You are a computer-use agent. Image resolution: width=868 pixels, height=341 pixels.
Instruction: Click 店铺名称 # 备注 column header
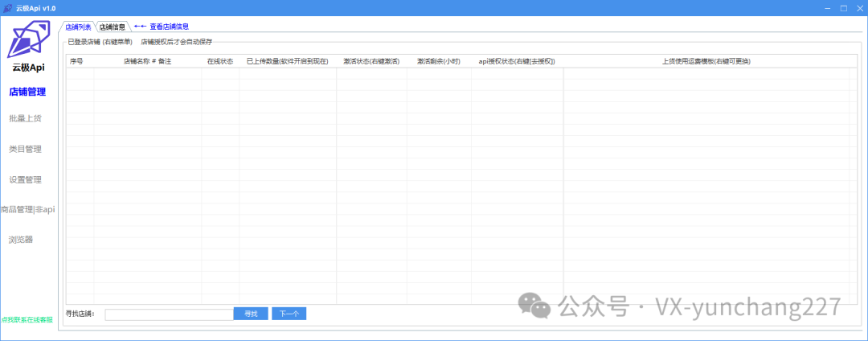(147, 61)
